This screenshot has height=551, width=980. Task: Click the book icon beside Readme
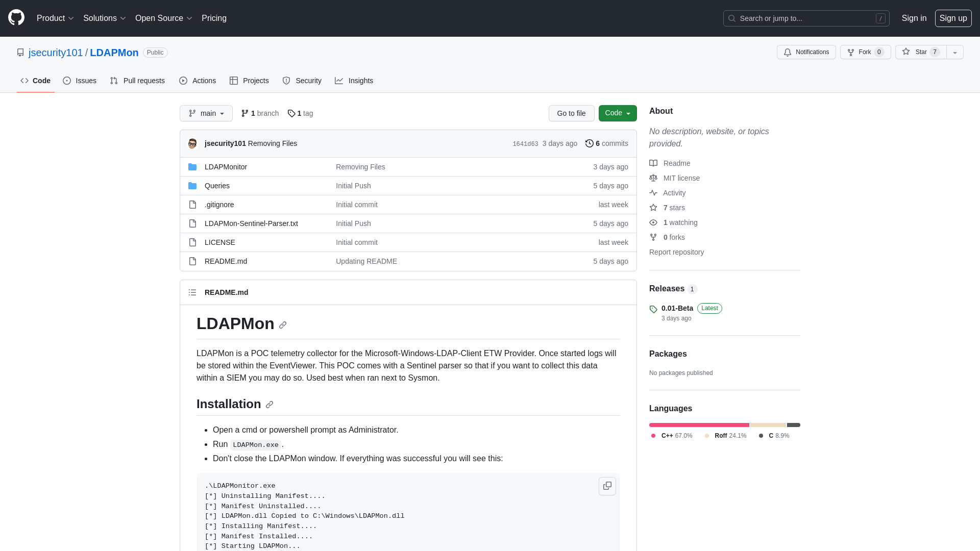(x=653, y=163)
